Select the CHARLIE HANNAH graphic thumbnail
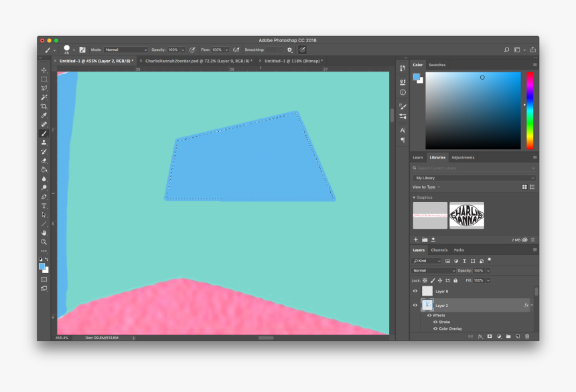Image resolution: width=576 pixels, height=392 pixels. 466,215
